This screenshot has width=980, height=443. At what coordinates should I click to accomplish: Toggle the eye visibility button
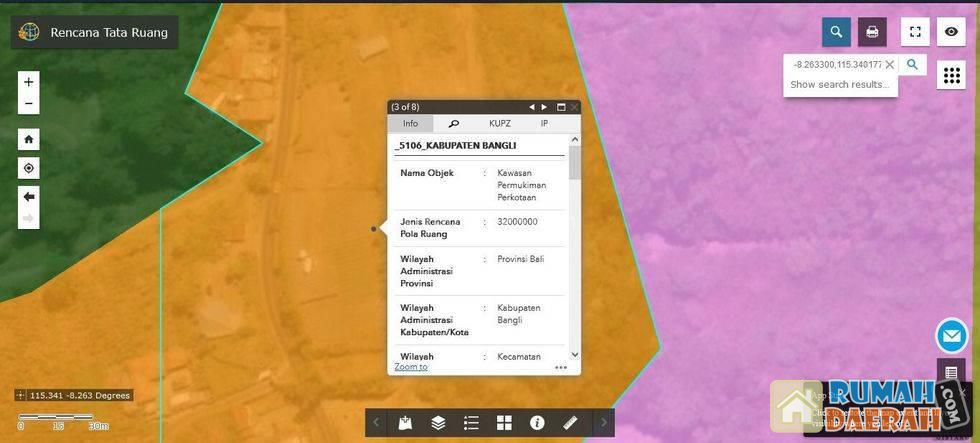tap(951, 32)
